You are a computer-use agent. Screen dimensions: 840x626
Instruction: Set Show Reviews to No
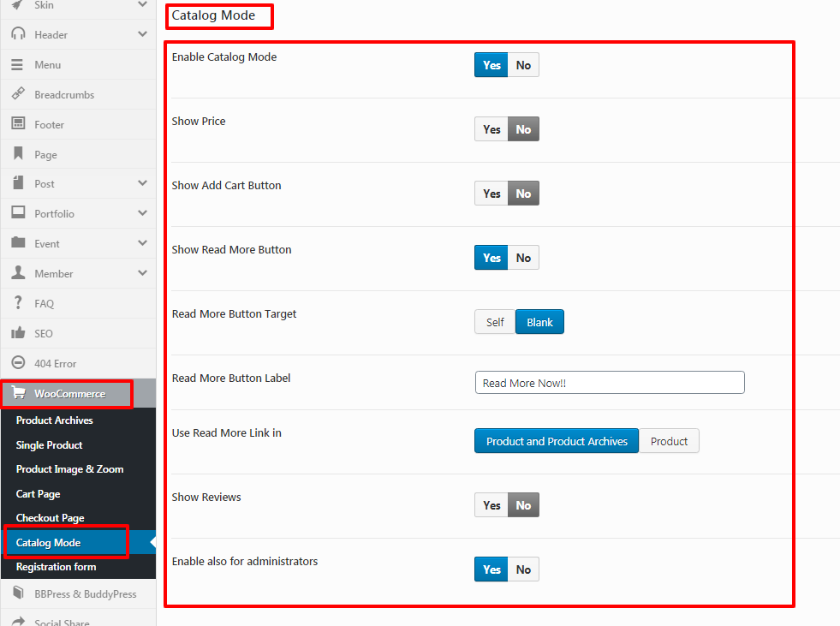click(x=523, y=505)
